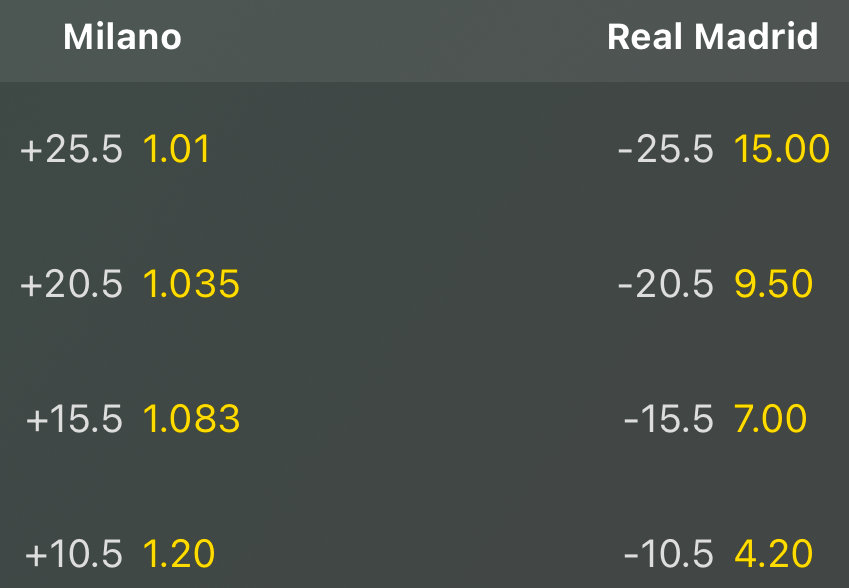Click the -25.5 handicap label
The image size is (849, 588).
click(x=666, y=150)
